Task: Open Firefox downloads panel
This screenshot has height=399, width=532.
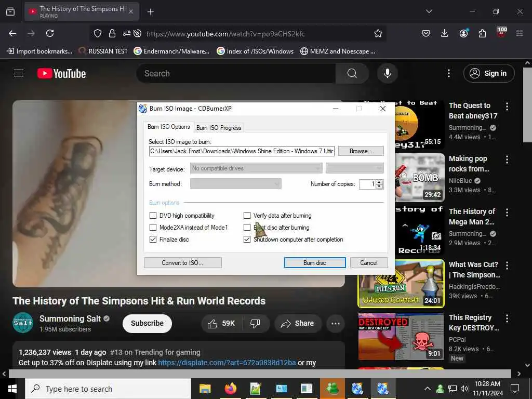Action: pos(445,33)
